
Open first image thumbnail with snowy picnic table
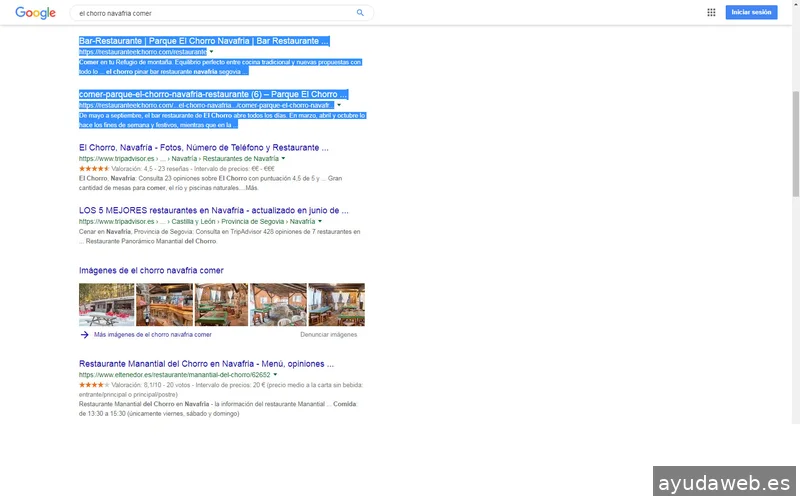coord(106,304)
